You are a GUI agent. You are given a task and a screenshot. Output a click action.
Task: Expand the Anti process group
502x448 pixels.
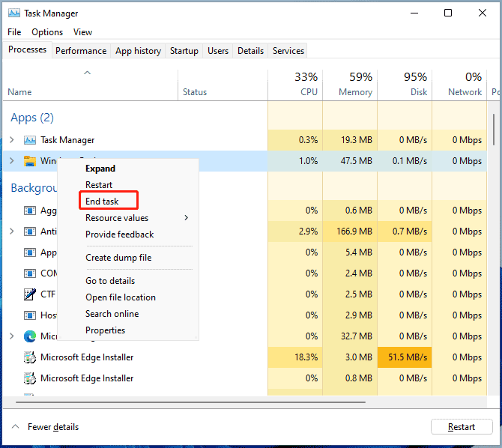(12, 231)
